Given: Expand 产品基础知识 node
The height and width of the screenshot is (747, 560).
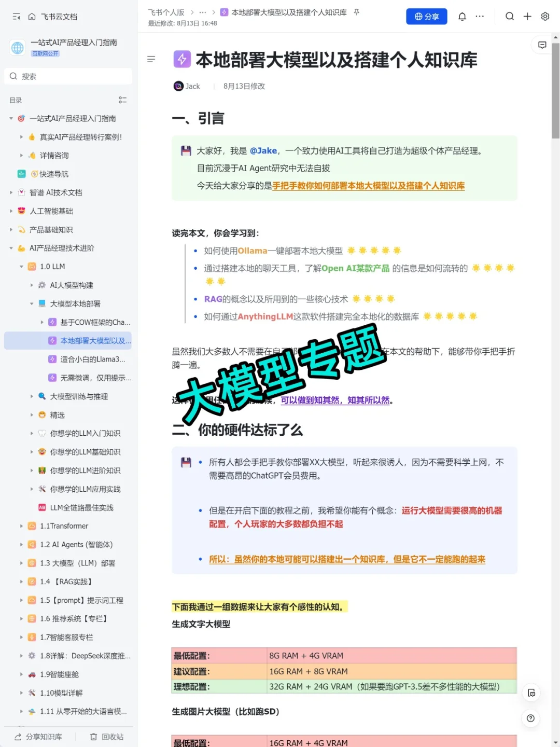Looking at the screenshot, I should [x=11, y=230].
